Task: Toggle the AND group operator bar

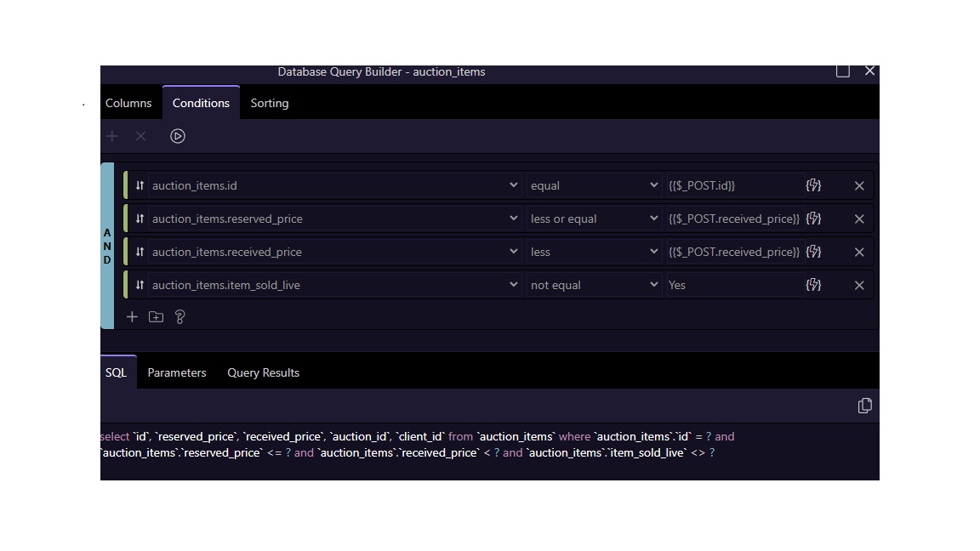Action: [107, 246]
